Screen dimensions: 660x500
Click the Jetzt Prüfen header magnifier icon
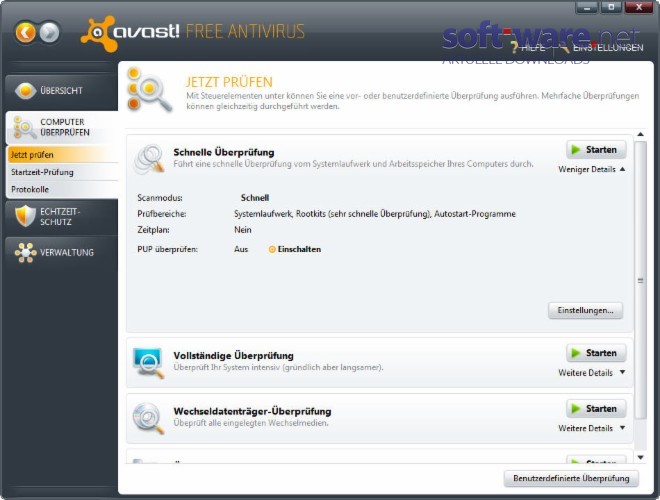tap(149, 90)
